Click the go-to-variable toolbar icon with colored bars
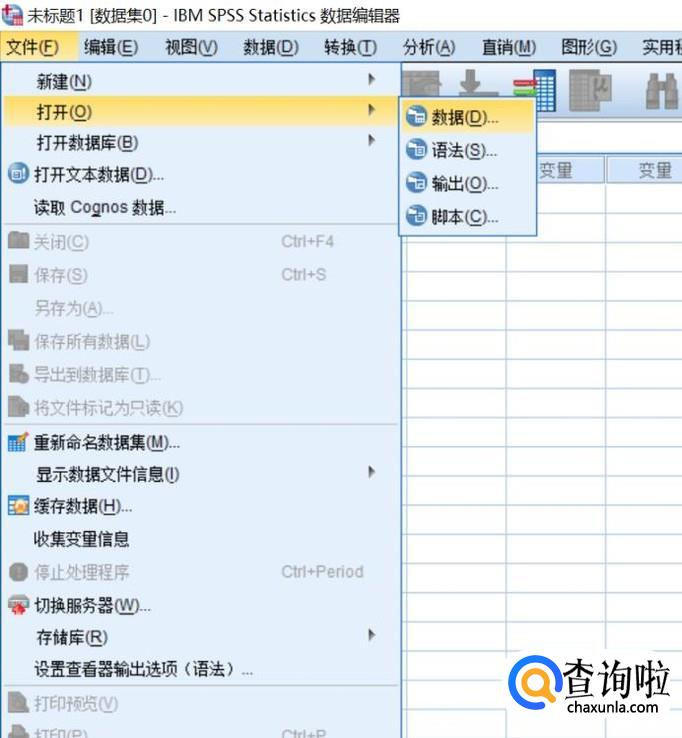Viewport: 682px width, 738px height. pyautogui.click(x=535, y=89)
